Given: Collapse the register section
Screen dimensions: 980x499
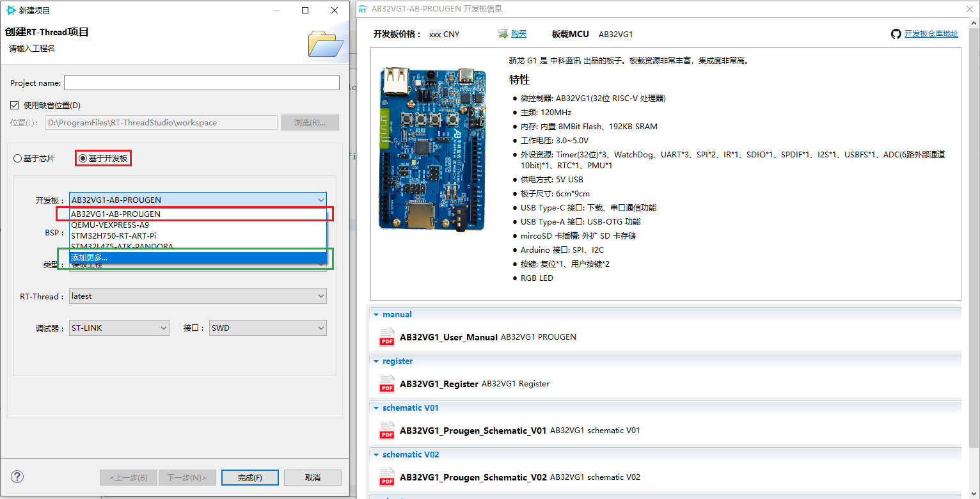Looking at the screenshot, I should point(376,361).
